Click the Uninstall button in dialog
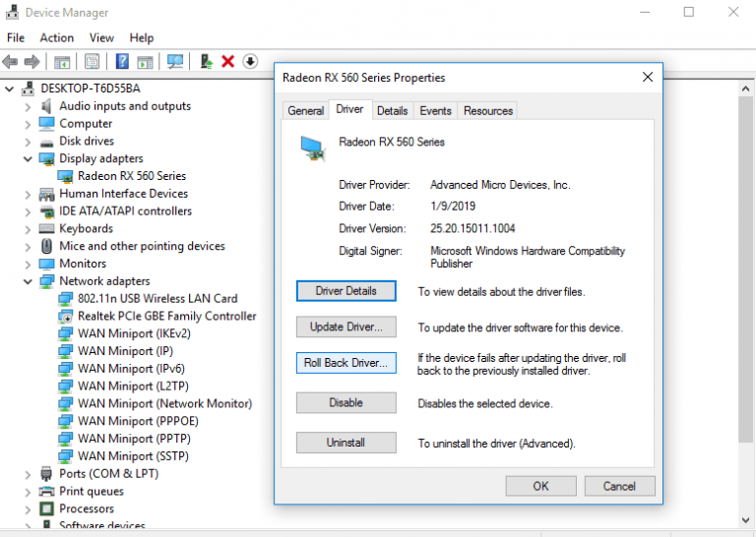The height and width of the screenshot is (537, 756). click(x=346, y=443)
